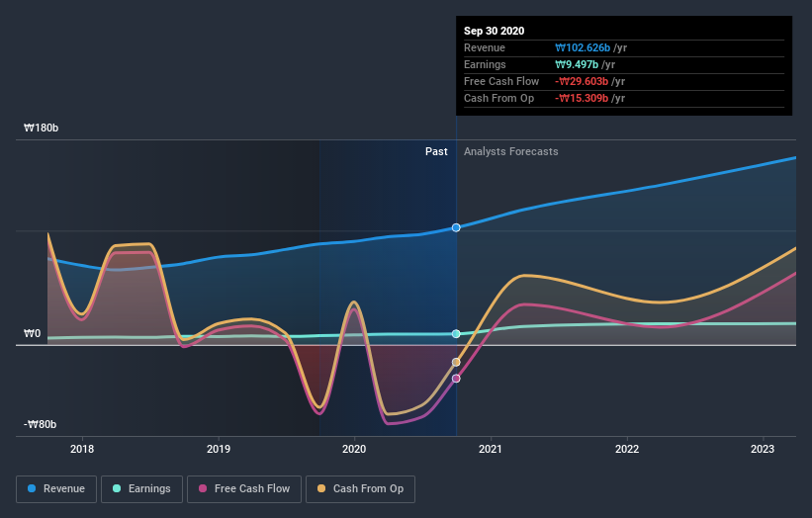Select the orange Cash From Op data point marker
Viewport: 812px width, 518px height.
pos(456,362)
